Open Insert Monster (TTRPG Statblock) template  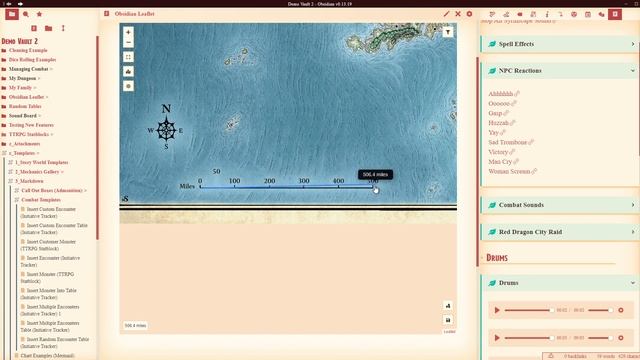48,278
